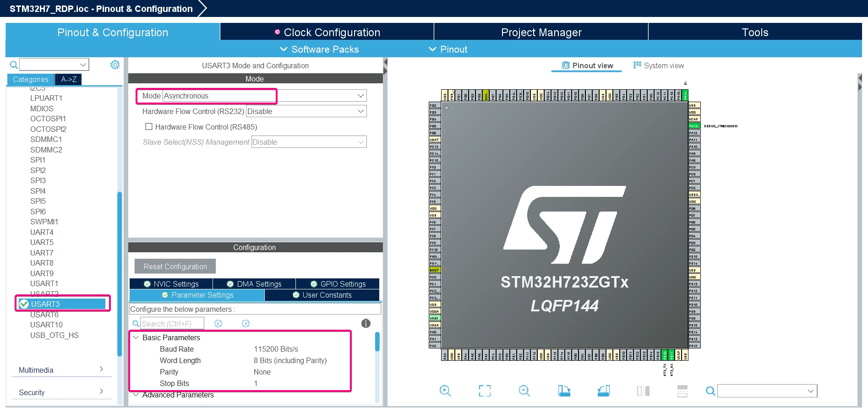
Task: Switch to Pinout view
Action: pos(587,65)
